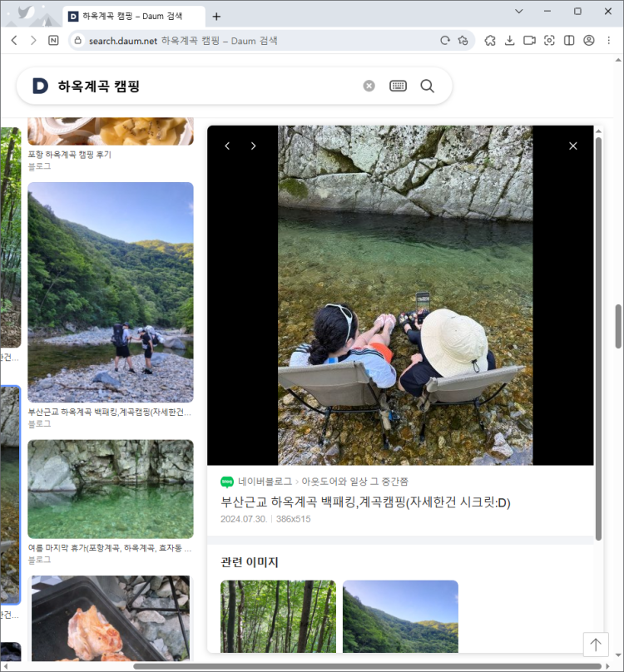Open a new browser tab
This screenshot has height=672, width=624.
[216, 16]
